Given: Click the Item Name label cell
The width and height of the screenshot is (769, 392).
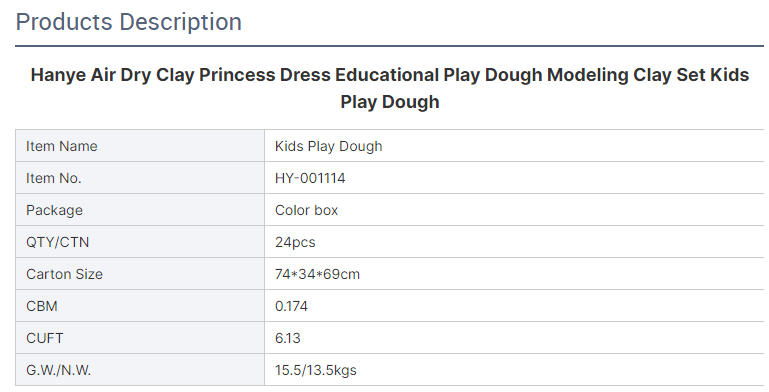Looking at the screenshot, I should pos(140,146).
